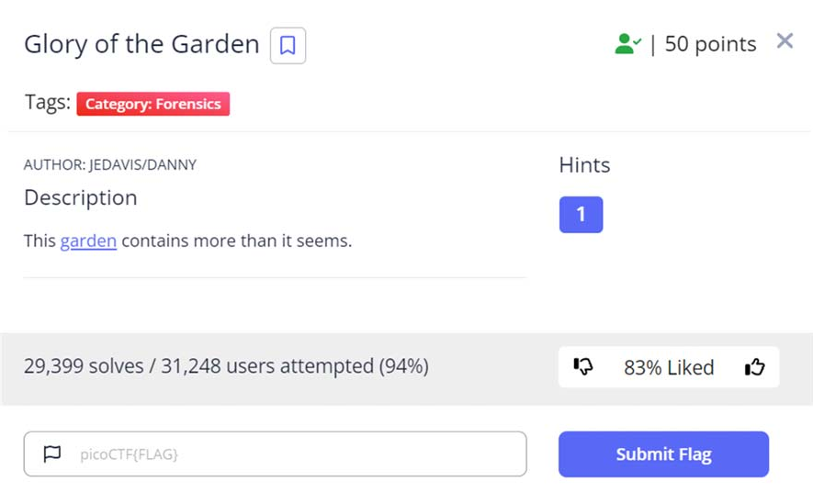
Task: Click the Description heading
Action: pos(80,197)
